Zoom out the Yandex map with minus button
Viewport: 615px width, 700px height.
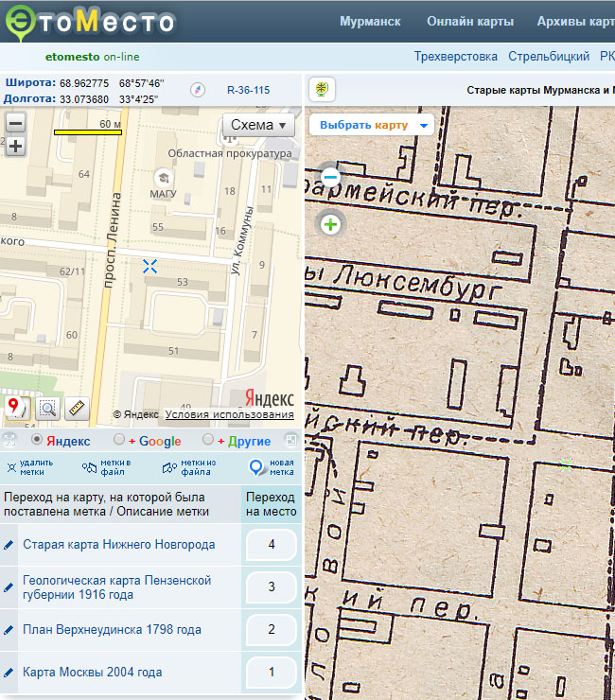coord(16,123)
